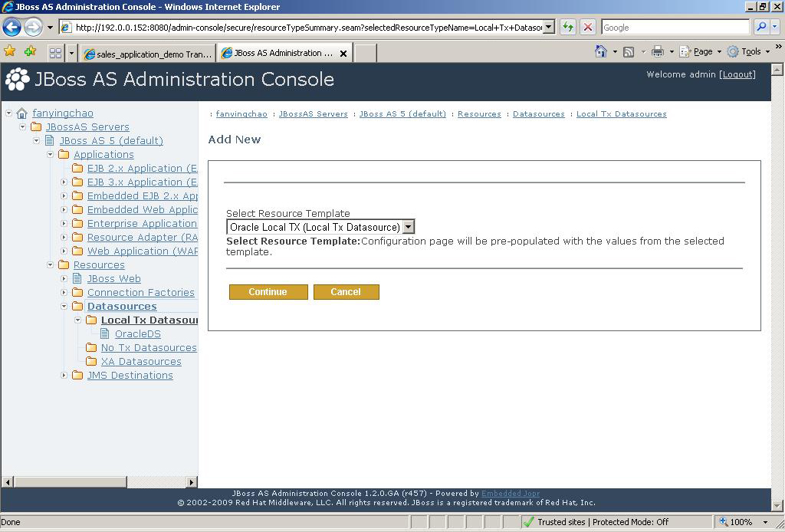Click the zoom level magnifier icon
The image size is (785, 532).
tap(724, 521)
